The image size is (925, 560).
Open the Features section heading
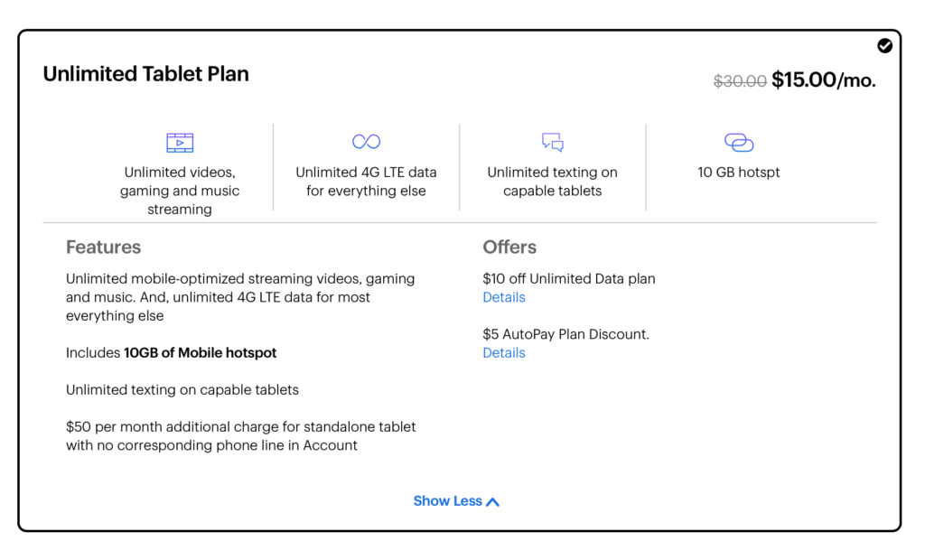[x=103, y=247]
